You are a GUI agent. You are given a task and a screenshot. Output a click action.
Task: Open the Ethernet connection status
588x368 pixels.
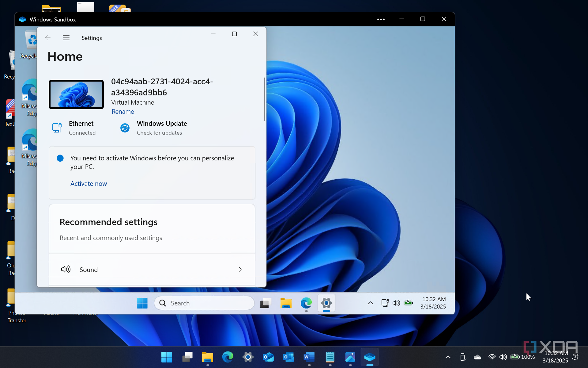click(74, 128)
